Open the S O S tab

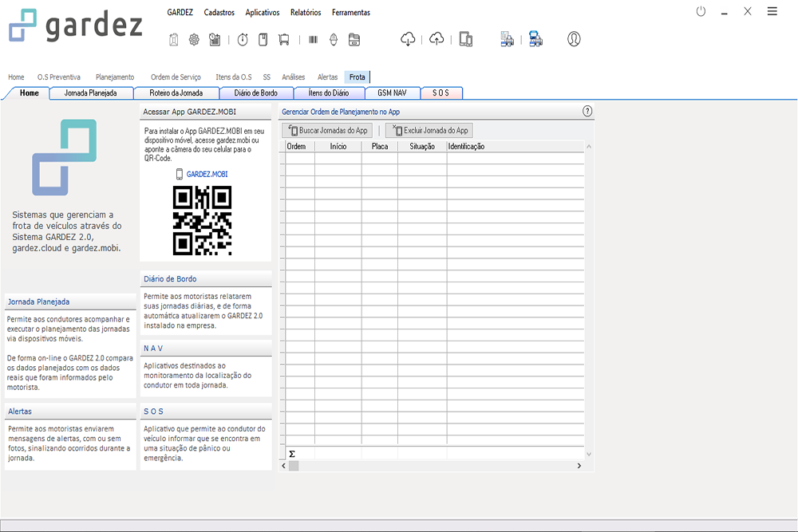440,93
